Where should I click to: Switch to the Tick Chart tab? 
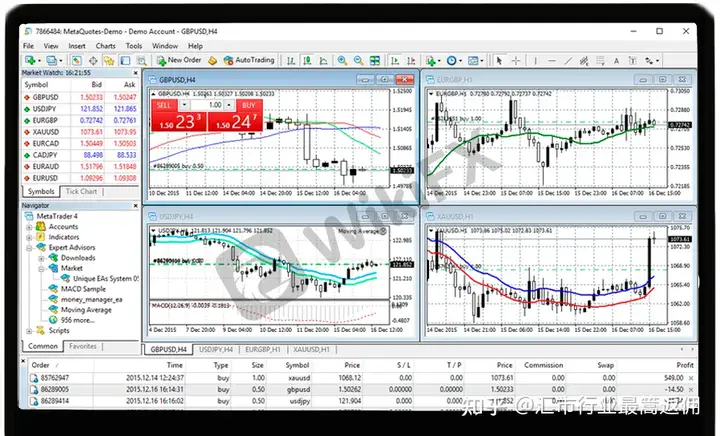pyautogui.click(x=81, y=191)
